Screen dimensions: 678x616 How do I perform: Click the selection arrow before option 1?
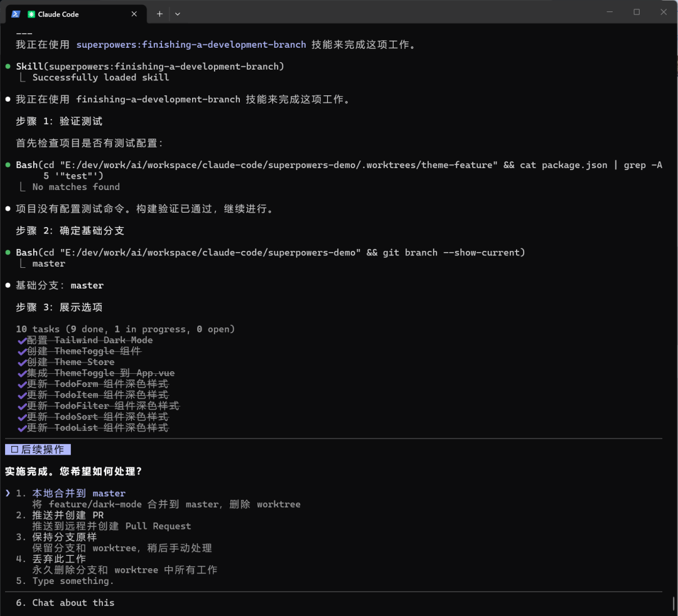coord(8,493)
